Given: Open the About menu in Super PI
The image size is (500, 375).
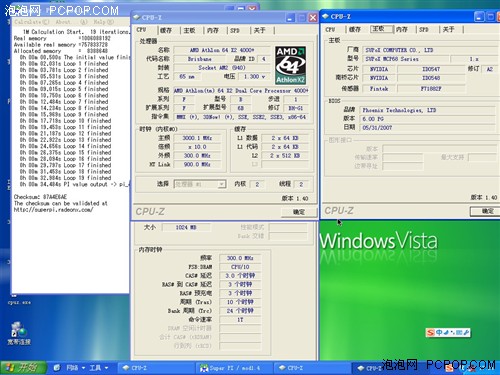Looking at the screenshot, I should click(x=63, y=22).
